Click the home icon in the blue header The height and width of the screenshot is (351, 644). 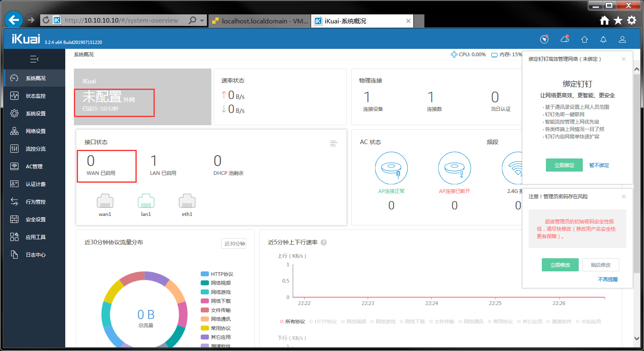pyautogui.click(x=584, y=39)
